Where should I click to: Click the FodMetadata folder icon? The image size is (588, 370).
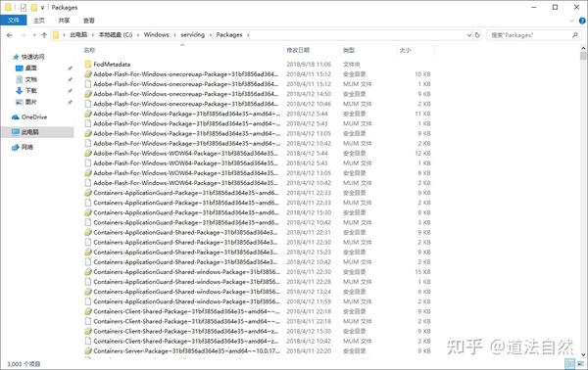(88, 64)
